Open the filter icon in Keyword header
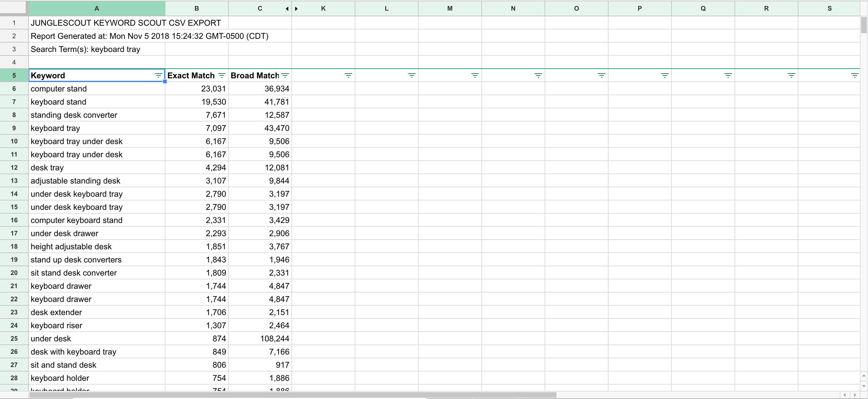Image resolution: width=868 pixels, height=399 pixels. (x=158, y=75)
